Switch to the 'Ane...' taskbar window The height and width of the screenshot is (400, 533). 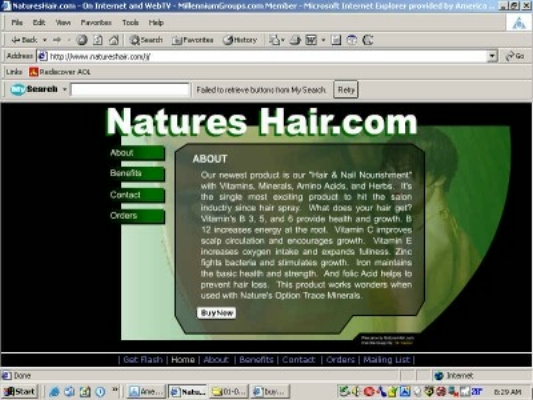[x=146, y=392]
